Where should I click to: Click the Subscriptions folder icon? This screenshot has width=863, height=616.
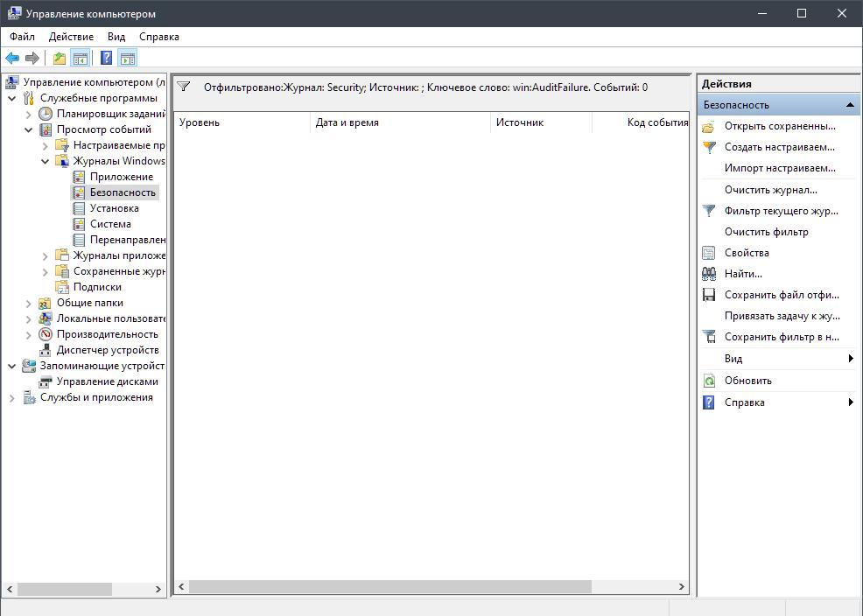62,287
